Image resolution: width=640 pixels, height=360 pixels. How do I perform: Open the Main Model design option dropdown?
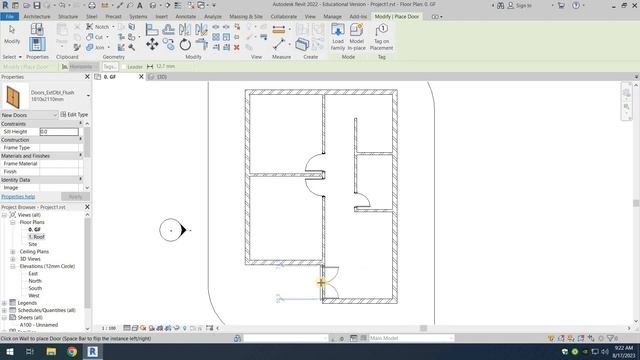coord(411,338)
